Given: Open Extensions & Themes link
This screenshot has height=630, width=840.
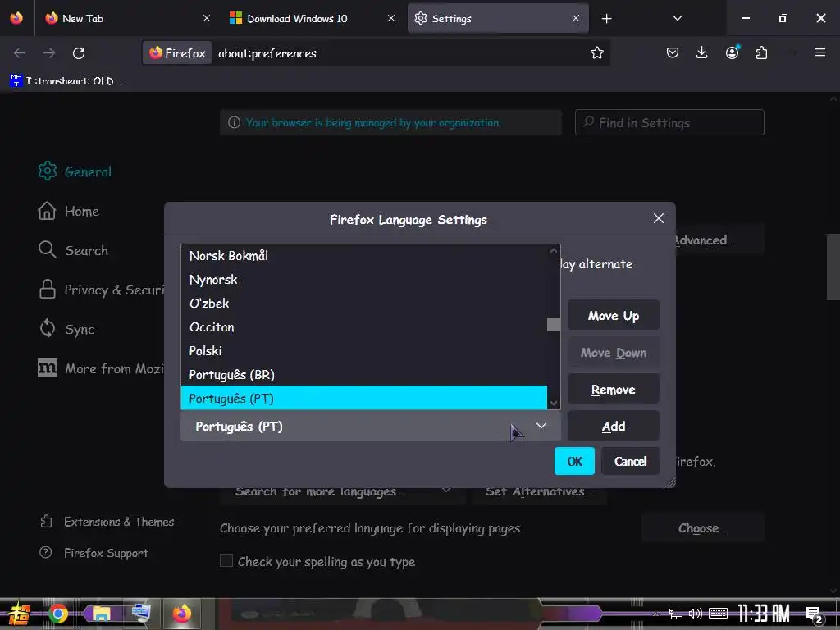Looking at the screenshot, I should [107, 522].
